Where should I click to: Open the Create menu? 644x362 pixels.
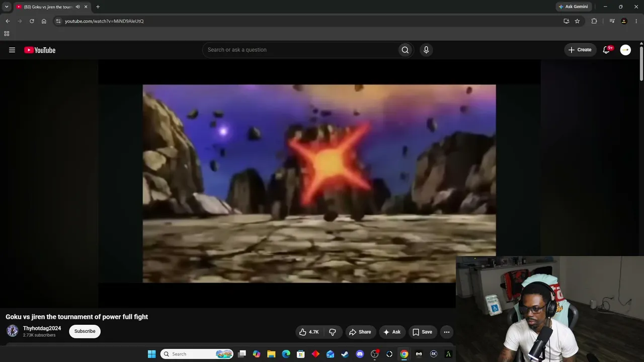[580, 50]
